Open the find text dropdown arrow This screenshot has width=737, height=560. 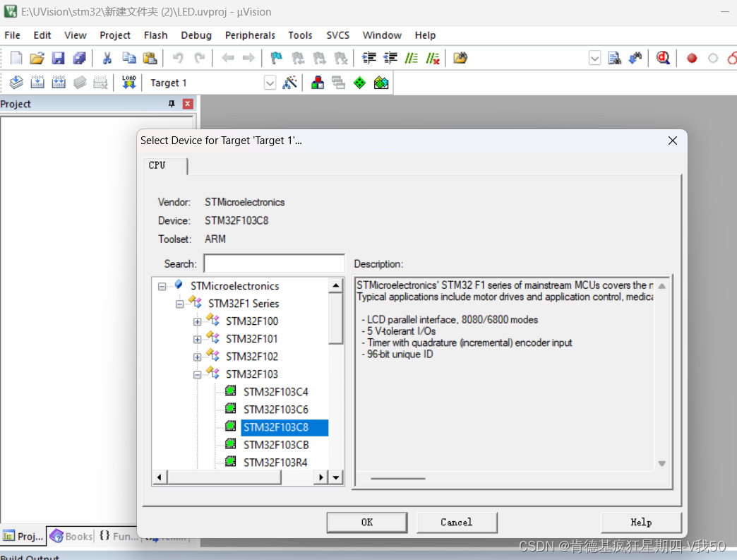click(594, 59)
